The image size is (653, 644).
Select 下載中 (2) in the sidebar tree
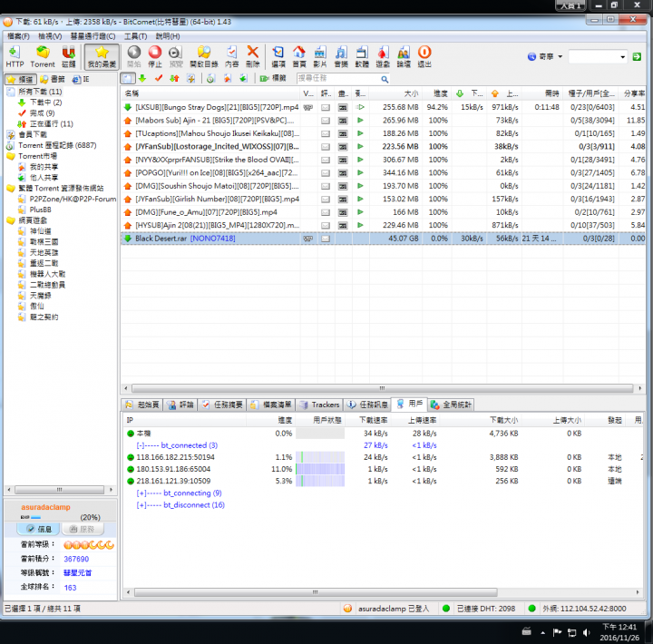pyautogui.click(x=45, y=102)
